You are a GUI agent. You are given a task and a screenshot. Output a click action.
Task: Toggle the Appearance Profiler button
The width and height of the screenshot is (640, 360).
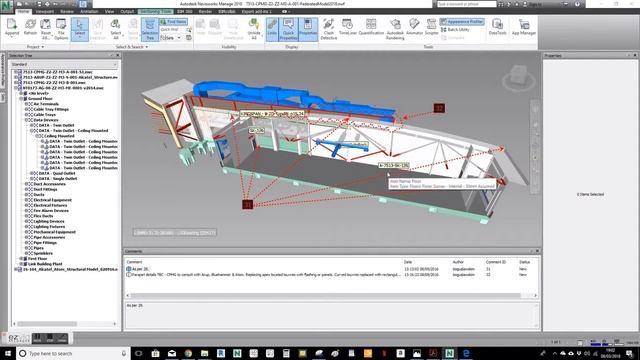[x=462, y=22]
